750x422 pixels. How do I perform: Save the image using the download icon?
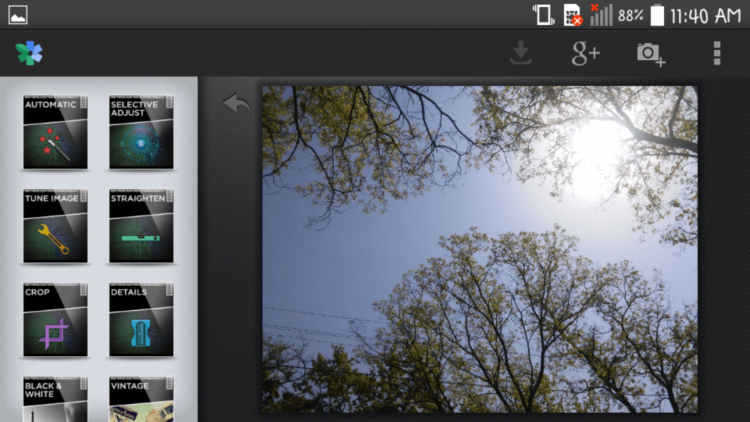point(520,54)
